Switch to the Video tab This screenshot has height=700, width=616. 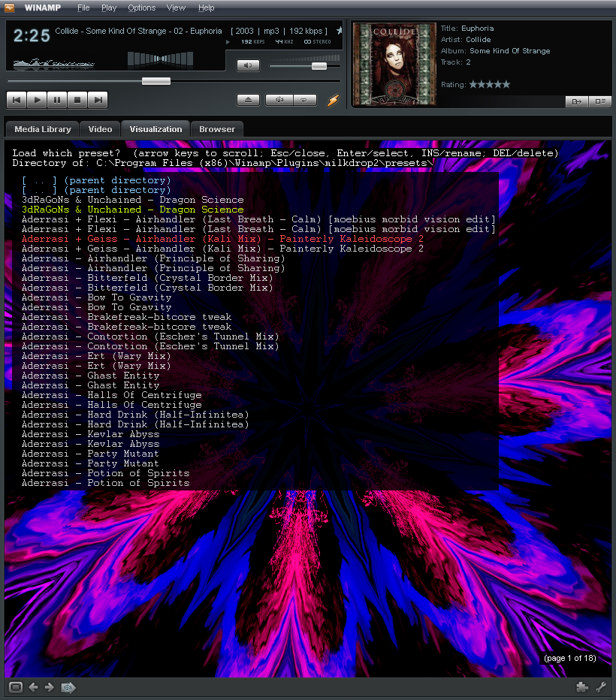coord(100,129)
